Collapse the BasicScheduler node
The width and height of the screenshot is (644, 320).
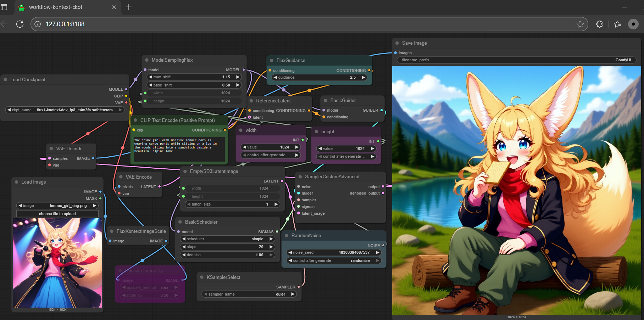(x=180, y=222)
